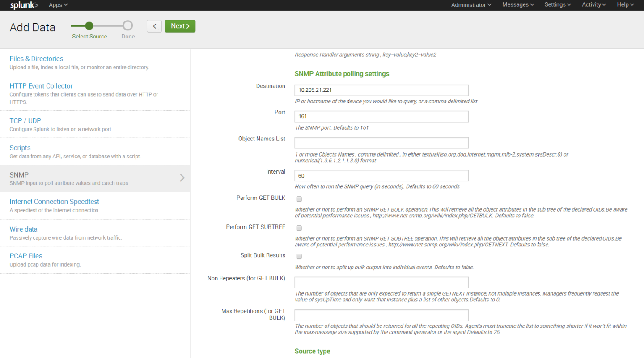The image size is (644, 360).
Task: Select HTTP Event Collector source
Action: point(41,85)
